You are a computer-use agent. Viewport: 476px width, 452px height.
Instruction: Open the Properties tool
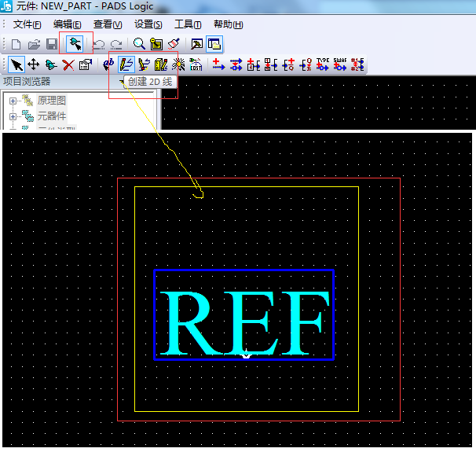coord(86,64)
